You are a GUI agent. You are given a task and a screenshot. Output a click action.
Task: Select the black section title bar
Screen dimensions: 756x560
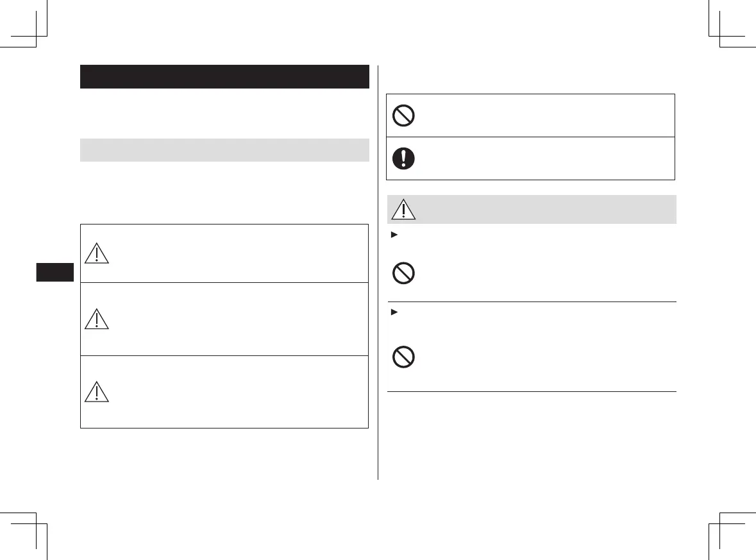point(224,76)
